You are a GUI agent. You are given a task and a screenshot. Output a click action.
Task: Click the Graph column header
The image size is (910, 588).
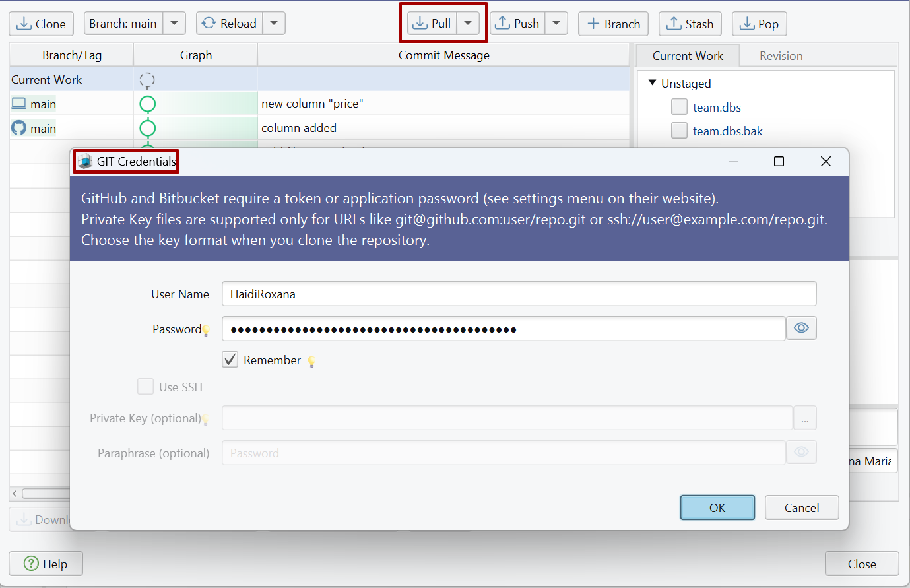[x=196, y=55]
